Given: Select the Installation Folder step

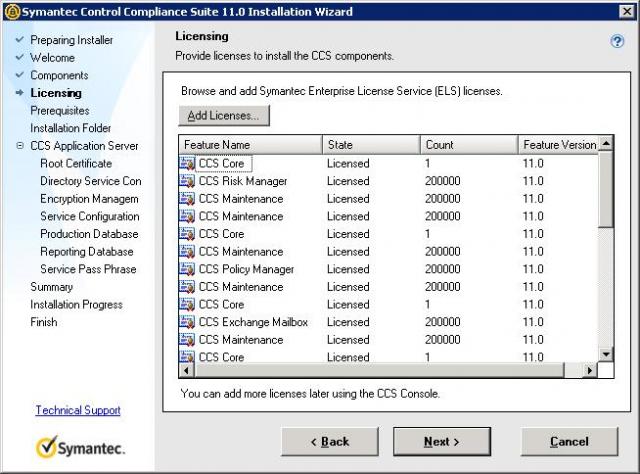Looking at the screenshot, I should pos(70,128).
